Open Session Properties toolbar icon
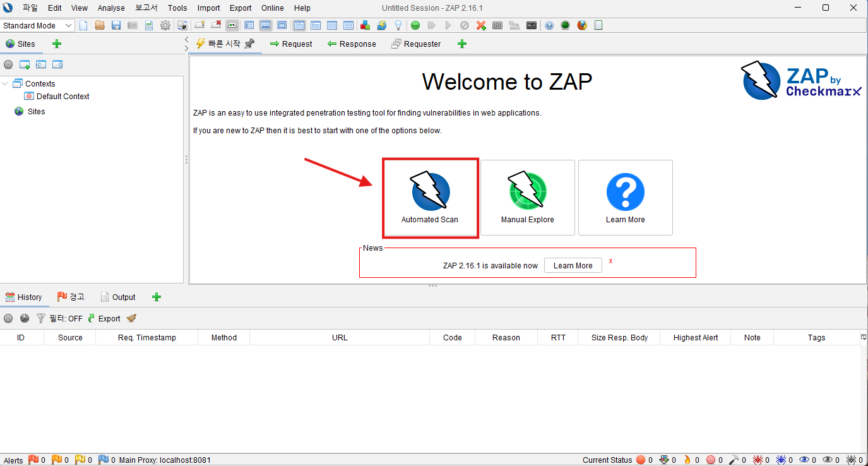The image size is (868, 466). 148,26
